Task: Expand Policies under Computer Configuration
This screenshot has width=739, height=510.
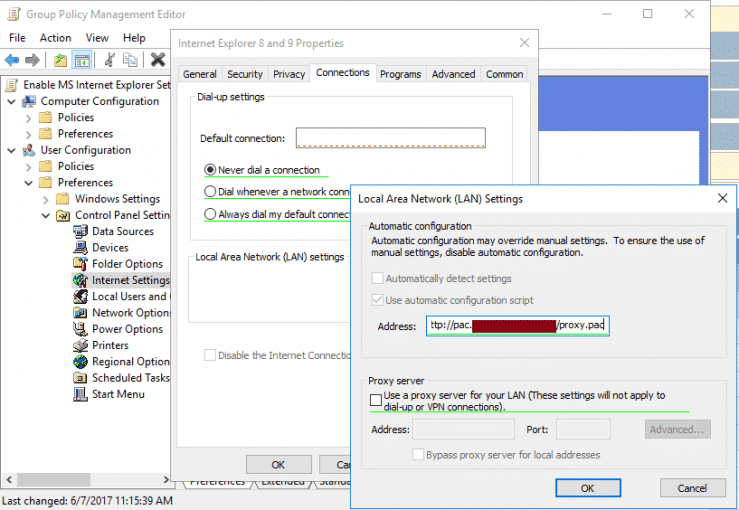Action: (28, 117)
